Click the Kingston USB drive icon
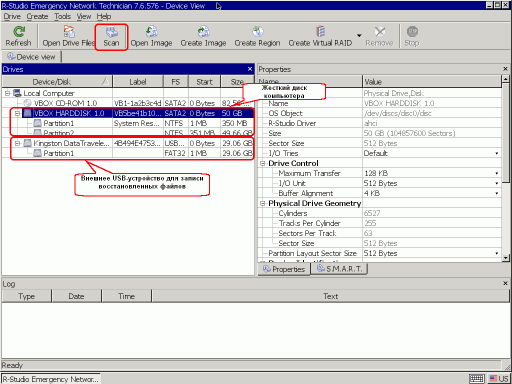The width and height of the screenshot is (512, 384). pos(28,143)
